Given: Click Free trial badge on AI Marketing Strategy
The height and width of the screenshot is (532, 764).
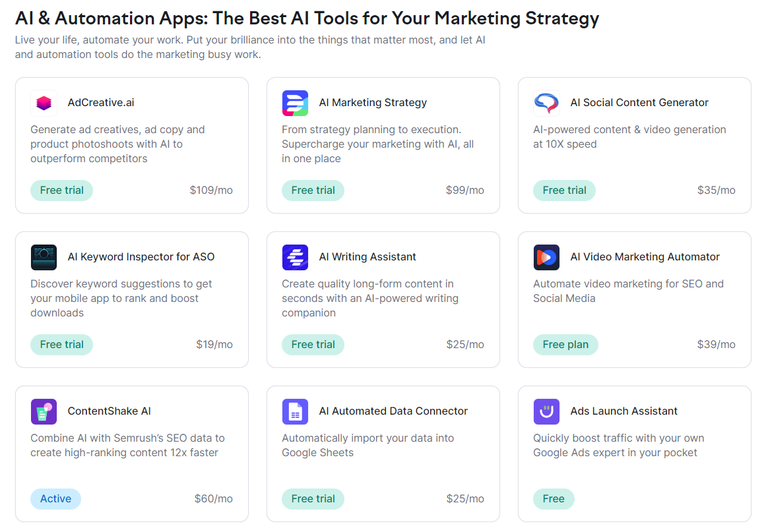Looking at the screenshot, I should pyautogui.click(x=313, y=191).
